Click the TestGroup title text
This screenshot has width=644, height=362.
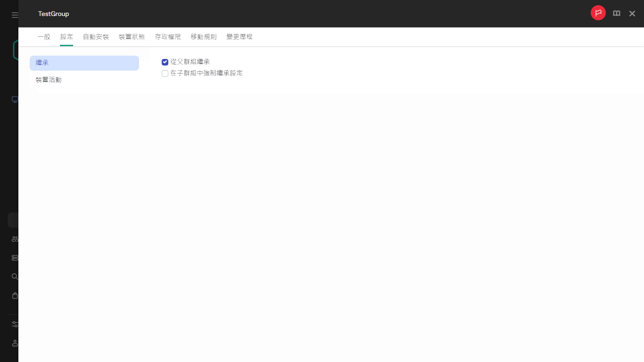53,14
